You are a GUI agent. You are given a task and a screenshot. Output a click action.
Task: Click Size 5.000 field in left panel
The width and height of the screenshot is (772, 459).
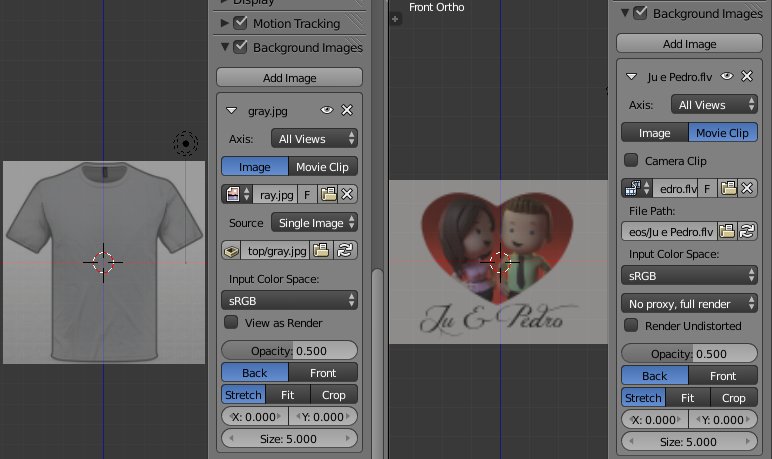click(290, 438)
